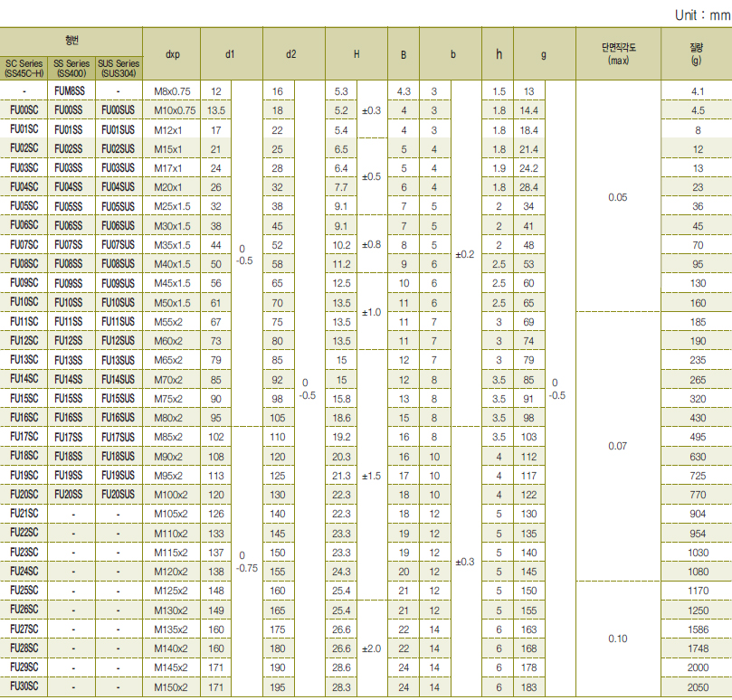Click mass 4.1 in the FUM8SS row
732x700 pixels.
(698, 91)
